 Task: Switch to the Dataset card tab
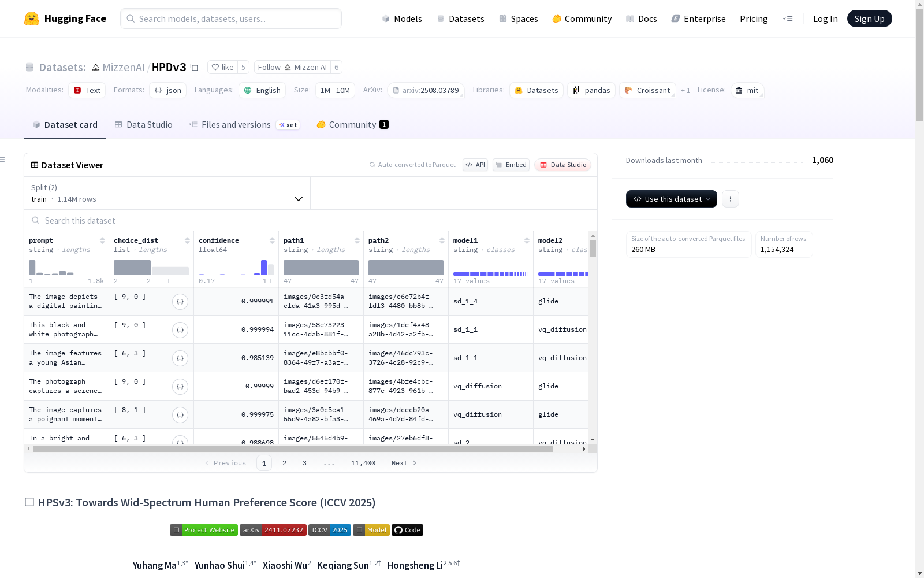[x=65, y=125]
